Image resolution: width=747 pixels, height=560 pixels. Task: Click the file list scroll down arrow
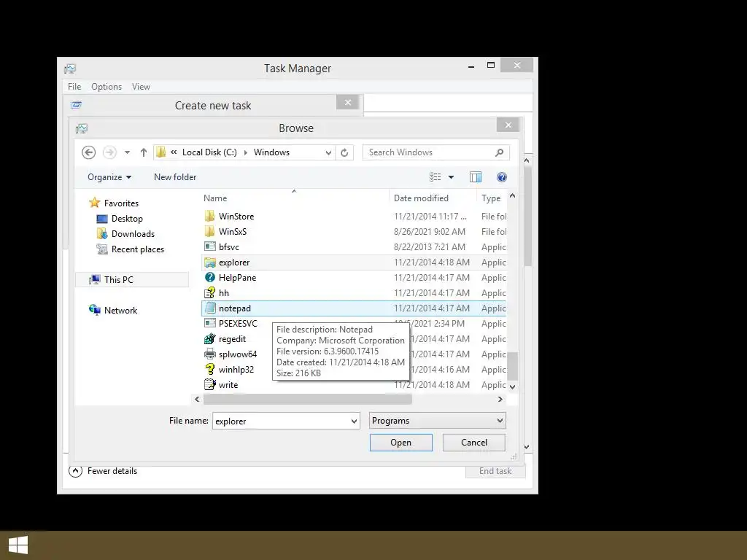point(512,386)
